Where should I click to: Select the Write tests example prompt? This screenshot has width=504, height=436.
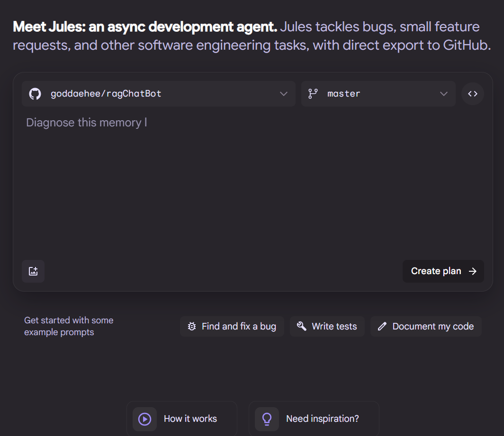pos(327,327)
